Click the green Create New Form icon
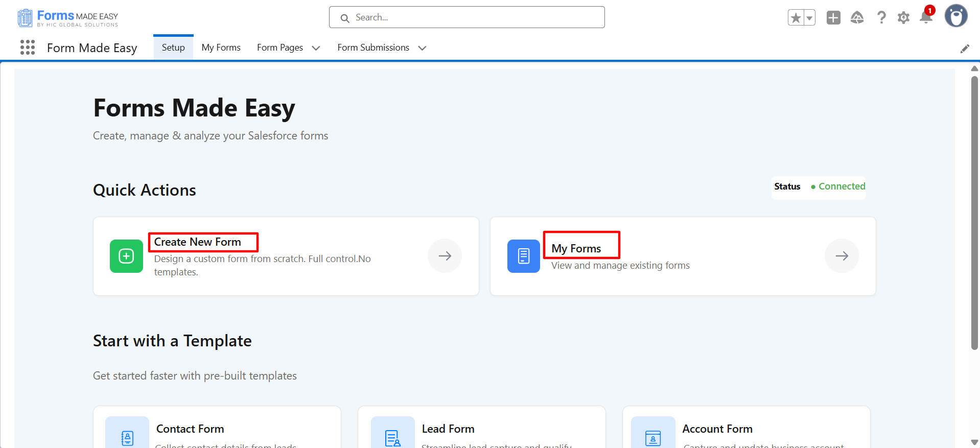The width and height of the screenshot is (980, 448). (126, 256)
